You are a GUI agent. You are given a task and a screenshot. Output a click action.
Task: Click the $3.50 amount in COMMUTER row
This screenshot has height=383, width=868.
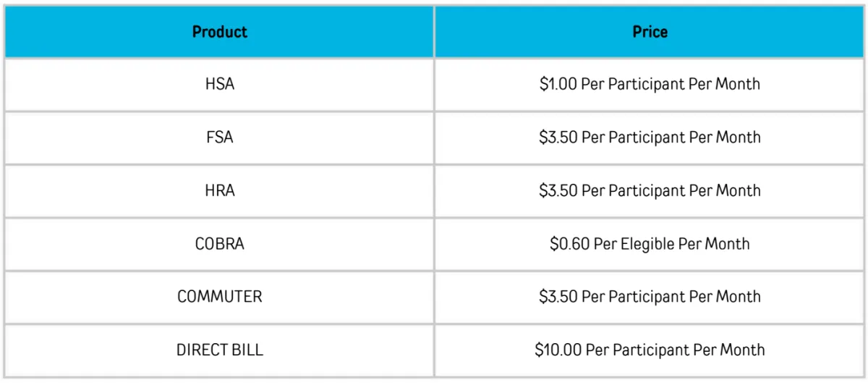point(558,297)
